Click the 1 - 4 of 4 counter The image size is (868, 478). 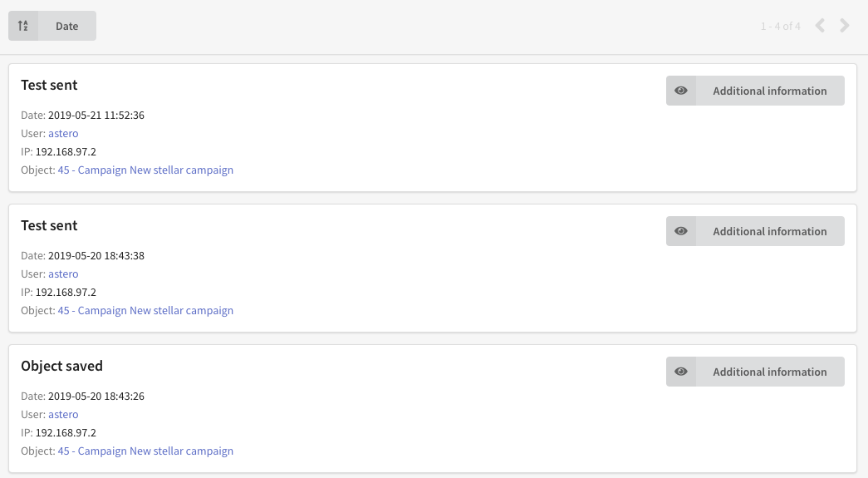point(780,26)
